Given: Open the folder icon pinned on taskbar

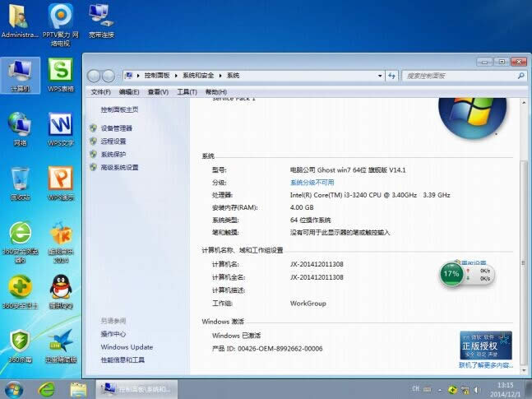Looking at the screenshot, I should point(78,388).
